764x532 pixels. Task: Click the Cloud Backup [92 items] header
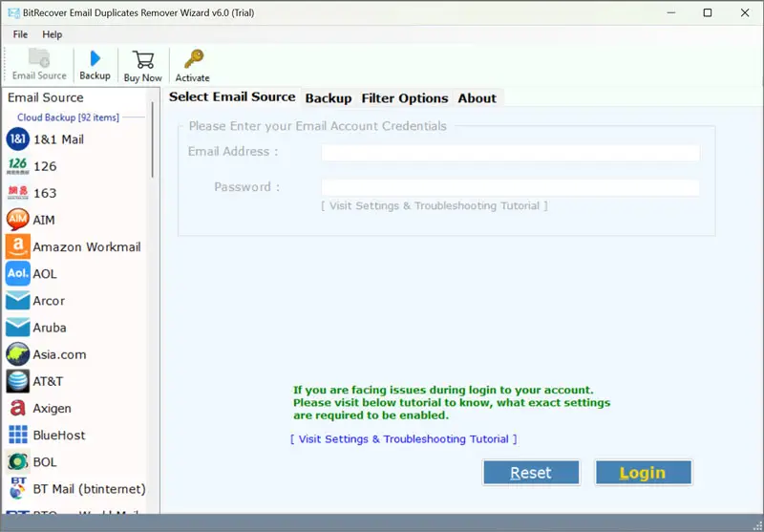pyautogui.click(x=68, y=117)
